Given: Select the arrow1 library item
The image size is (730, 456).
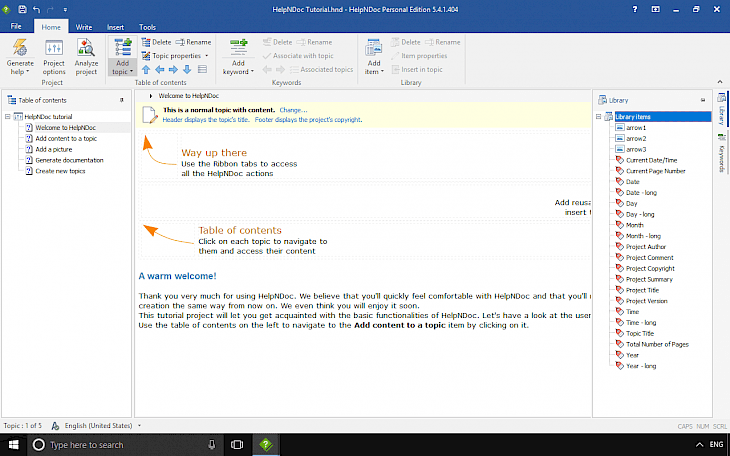Looking at the screenshot, I should coord(636,128).
